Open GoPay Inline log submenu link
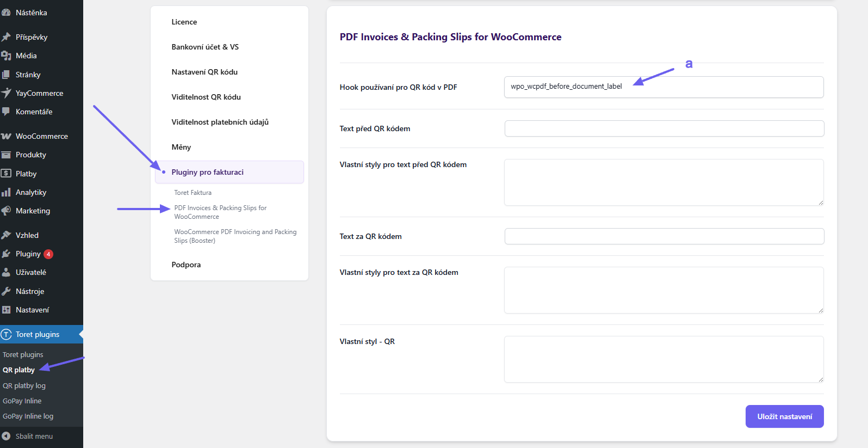The image size is (868, 448). (28, 416)
